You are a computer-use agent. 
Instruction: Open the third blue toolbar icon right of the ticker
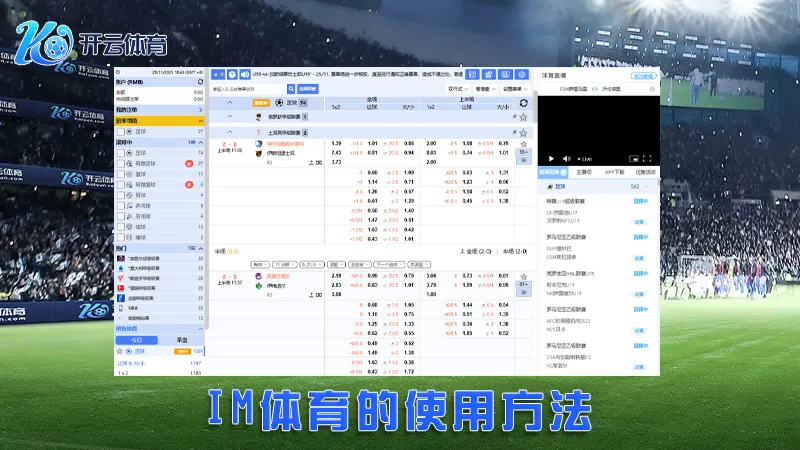pyautogui.click(x=505, y=74)
